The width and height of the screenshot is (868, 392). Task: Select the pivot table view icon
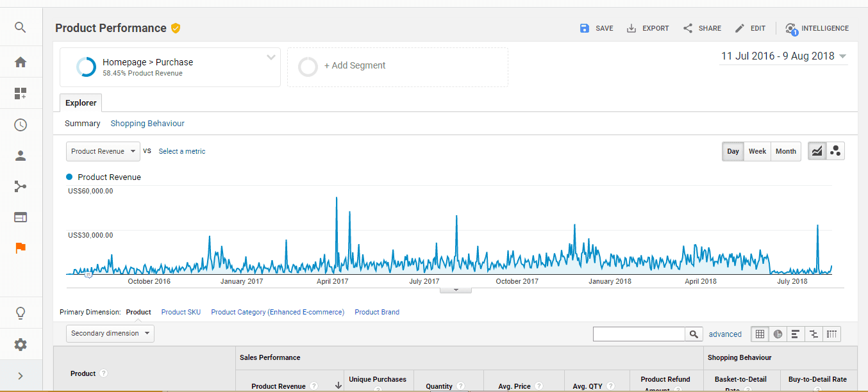(x=831, y=334)
